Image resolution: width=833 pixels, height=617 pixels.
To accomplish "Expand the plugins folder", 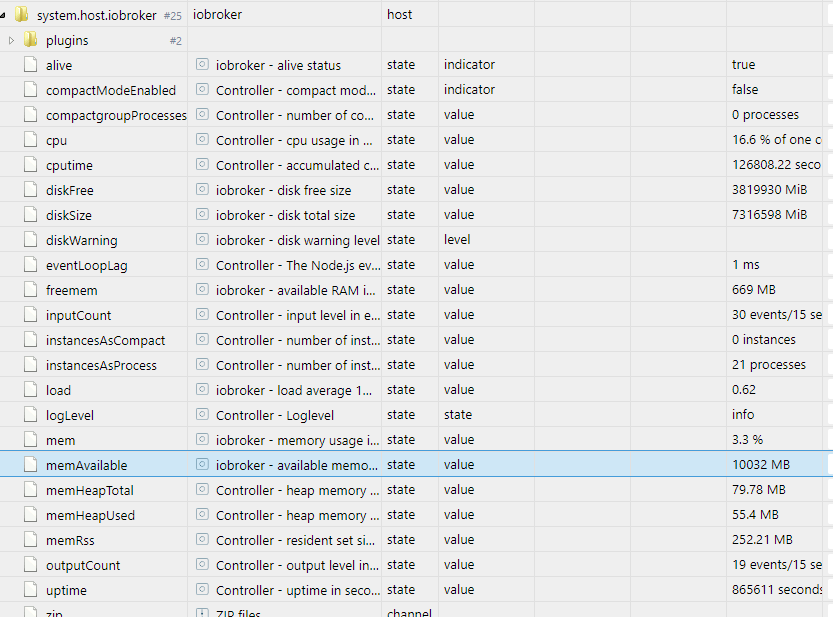I will tap(11, 40).
